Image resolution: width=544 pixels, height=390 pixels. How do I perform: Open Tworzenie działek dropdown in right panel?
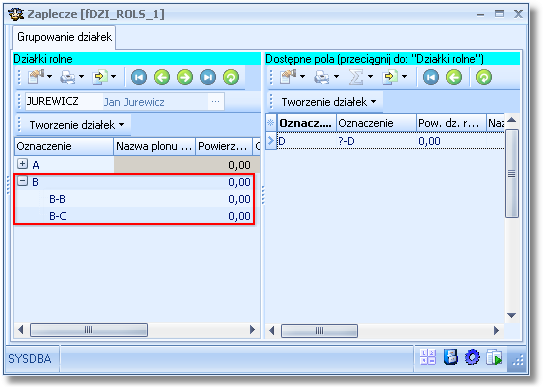[x=329, y=102]
